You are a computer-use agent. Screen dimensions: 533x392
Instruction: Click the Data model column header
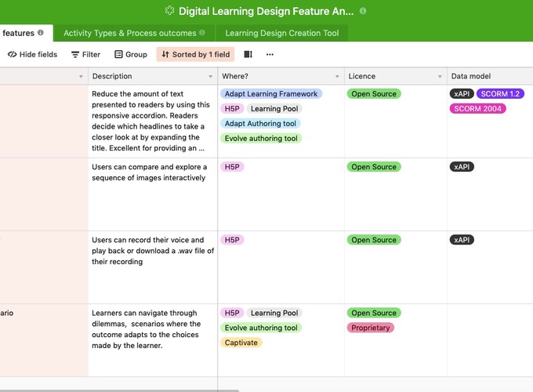[490, 76]
